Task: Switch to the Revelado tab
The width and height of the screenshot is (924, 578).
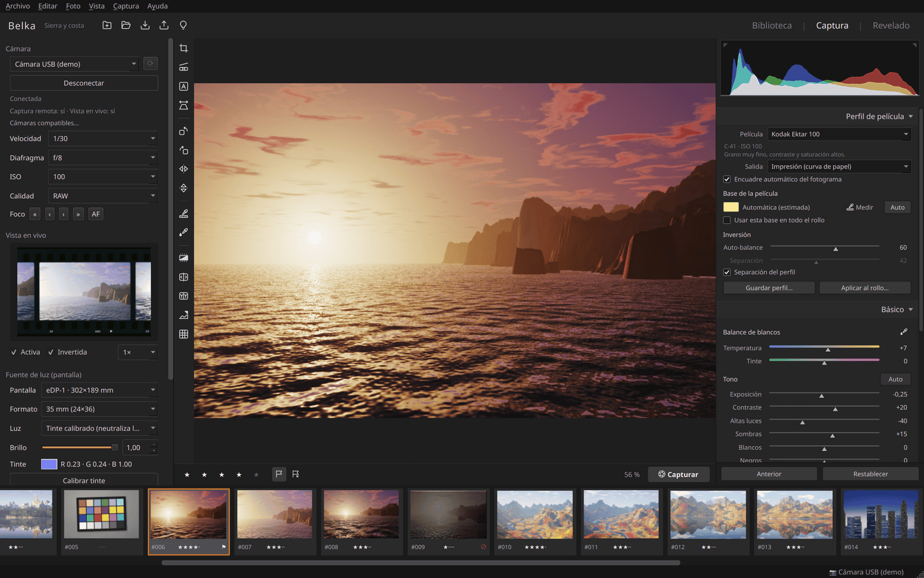Action: pyautogui.click(x=891, y=25)
